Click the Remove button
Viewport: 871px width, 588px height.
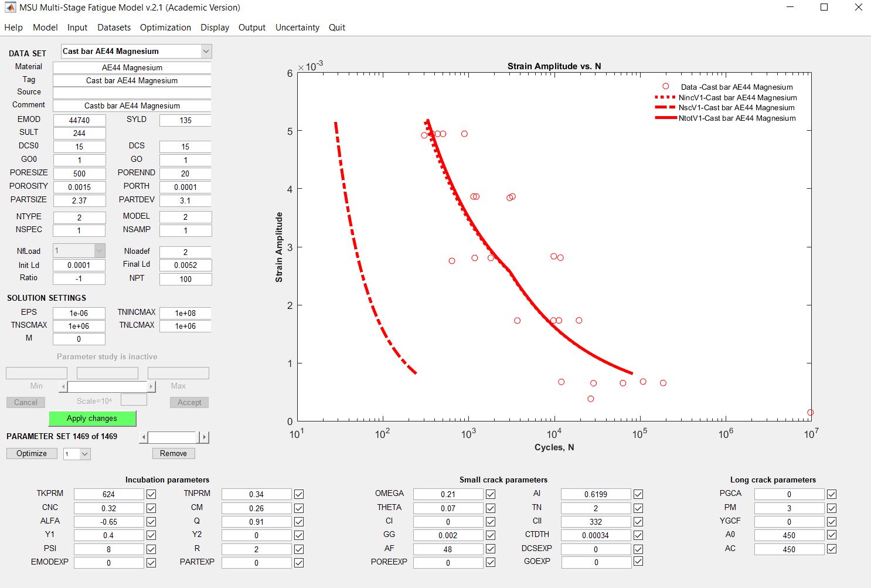[x=173, y=454]
